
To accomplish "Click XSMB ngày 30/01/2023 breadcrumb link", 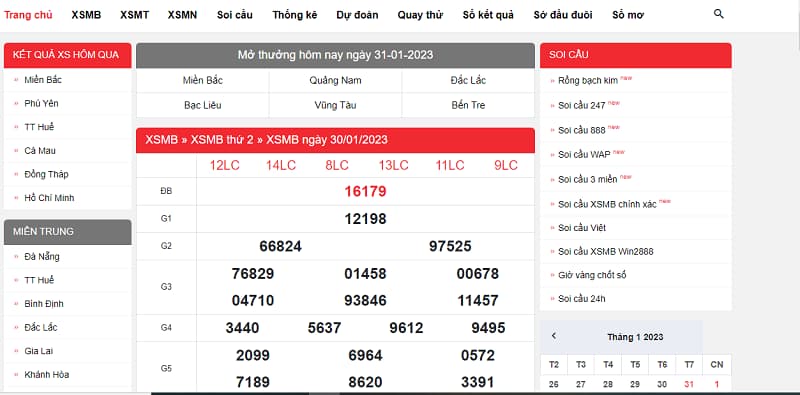I will point(327,140).
